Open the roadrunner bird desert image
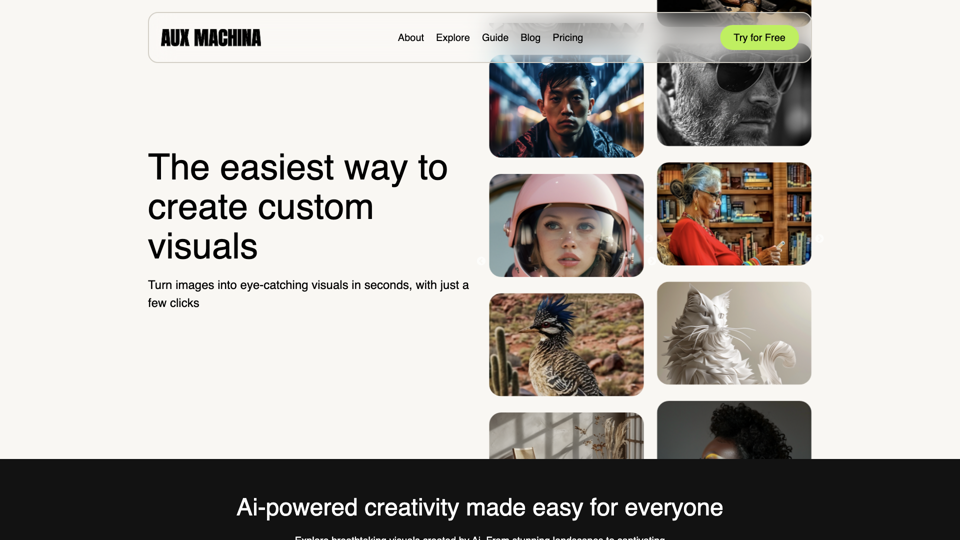This screenshot has height=540, width=960. pyautogui.click(x=566, y=344)
